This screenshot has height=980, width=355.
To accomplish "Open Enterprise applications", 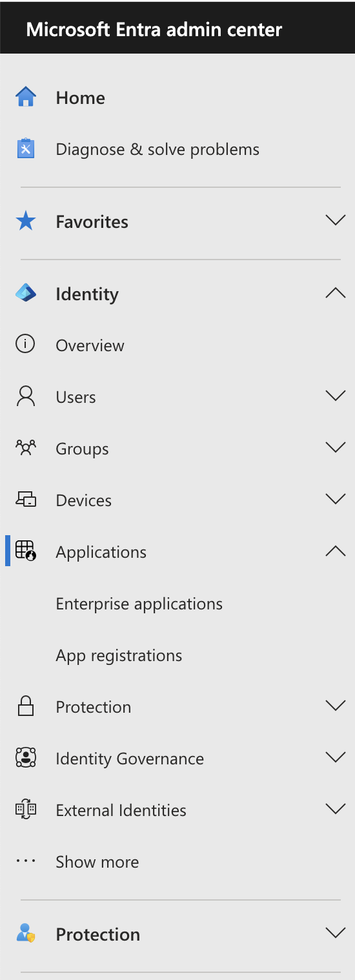I will [x=139, y=604].
